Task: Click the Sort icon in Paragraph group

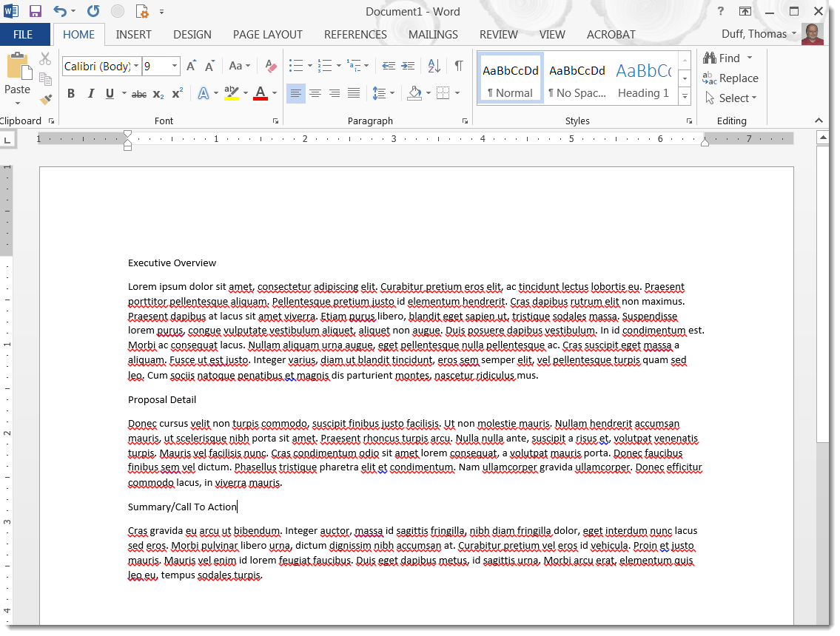Action: [x=433, y=66]
